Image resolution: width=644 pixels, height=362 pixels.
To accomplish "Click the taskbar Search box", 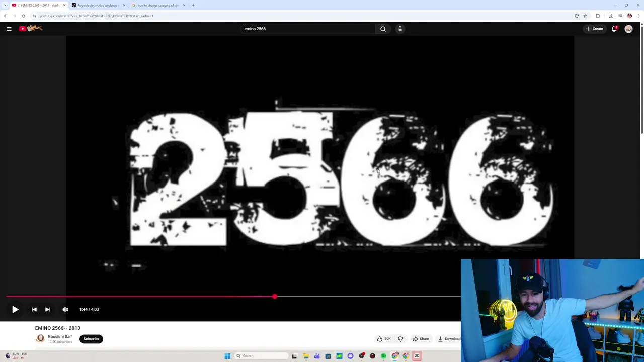I will tap(260, 356).
